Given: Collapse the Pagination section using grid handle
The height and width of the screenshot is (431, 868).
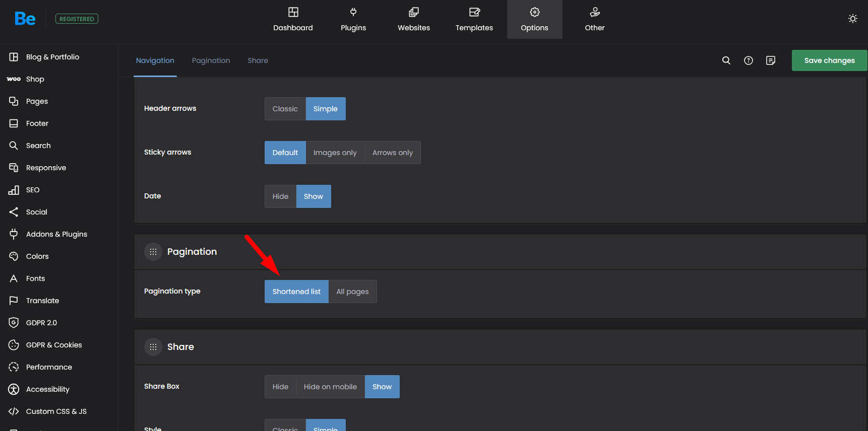Looking at the screenshot, I should tap(153, 252).
